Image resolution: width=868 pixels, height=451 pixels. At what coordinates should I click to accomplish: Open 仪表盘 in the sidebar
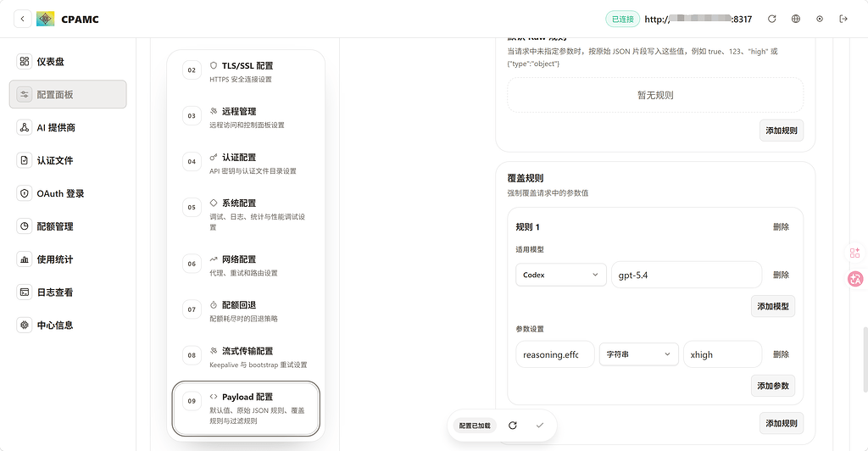(x=68, y=61)
